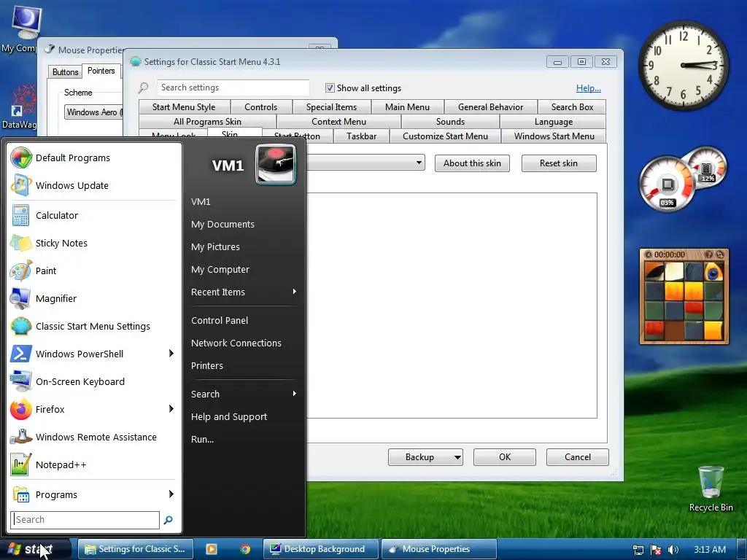Expand the Search submenu
The width and height of the screenshot is (747, 560).
coord(295,393)
